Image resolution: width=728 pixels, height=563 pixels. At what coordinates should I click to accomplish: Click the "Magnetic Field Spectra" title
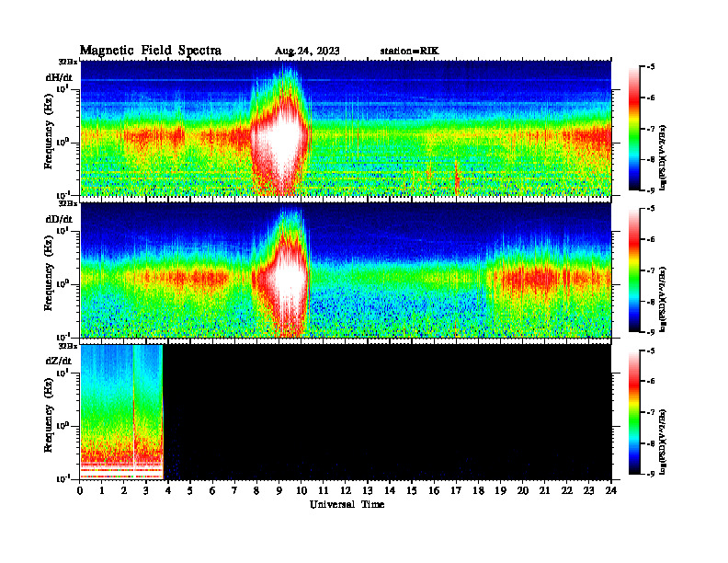151,51
